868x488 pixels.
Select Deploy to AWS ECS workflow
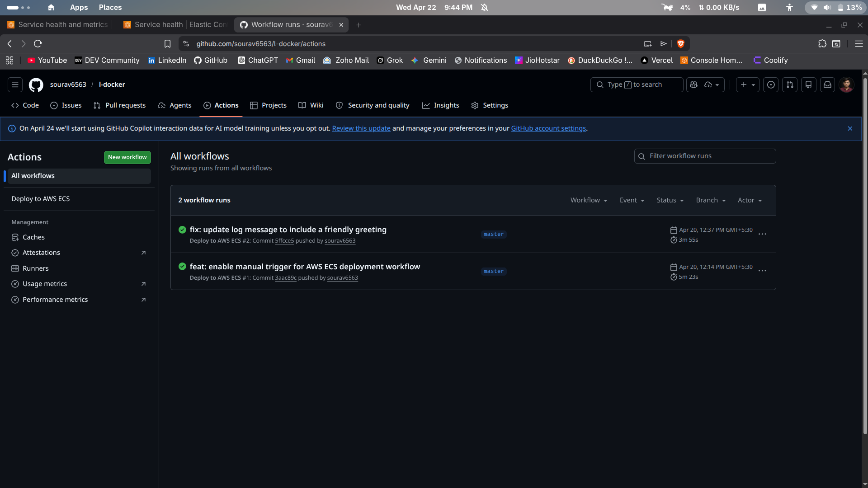[x=41, y=199]
